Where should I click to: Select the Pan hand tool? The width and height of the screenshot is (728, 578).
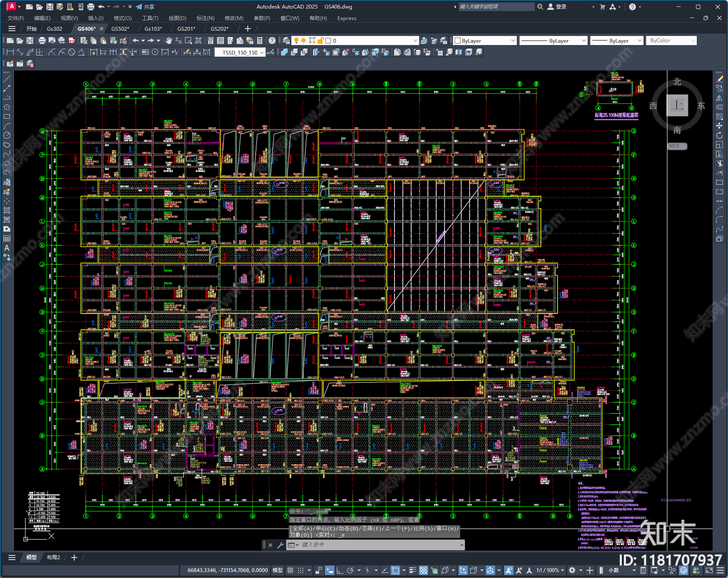(169, 41)
